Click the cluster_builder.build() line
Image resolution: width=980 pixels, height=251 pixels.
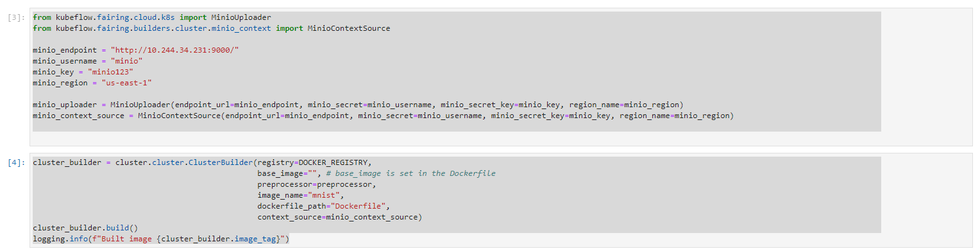pyautogui.click(x=85, y=228)
